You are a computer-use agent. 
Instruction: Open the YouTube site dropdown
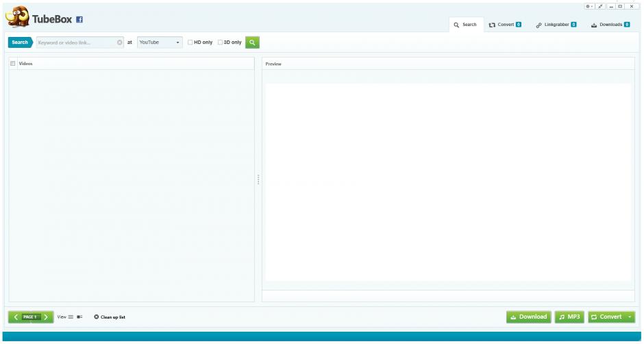(160, 42)
